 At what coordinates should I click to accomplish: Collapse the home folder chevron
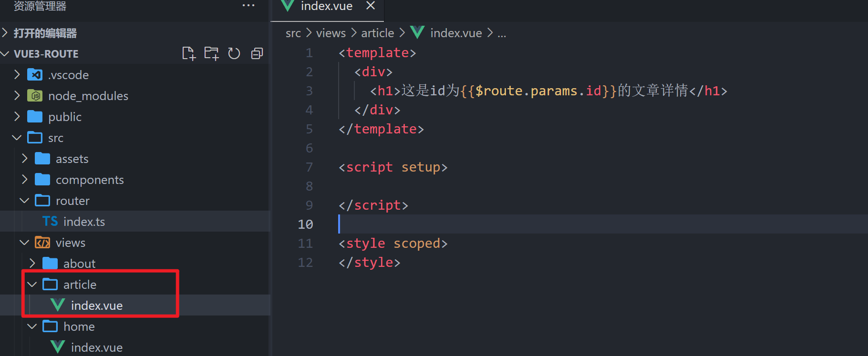32,326
